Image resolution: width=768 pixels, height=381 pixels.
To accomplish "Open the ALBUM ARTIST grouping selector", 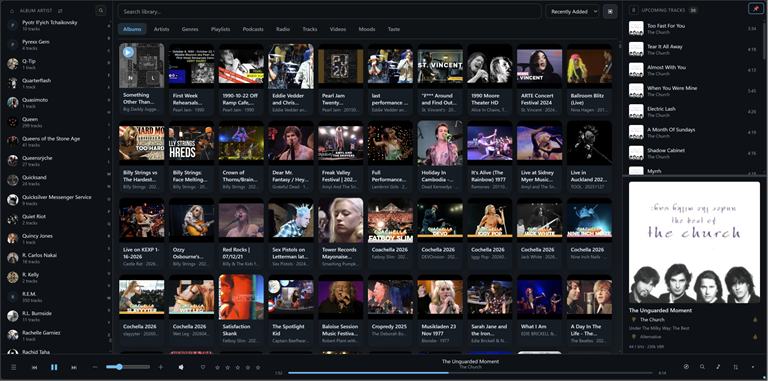I will [x=37, y=10].
